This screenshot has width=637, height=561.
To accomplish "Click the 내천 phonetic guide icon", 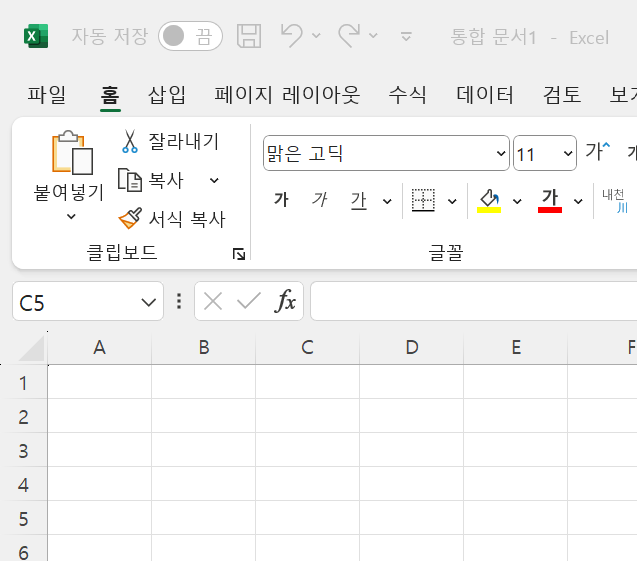I will point(614,201).
